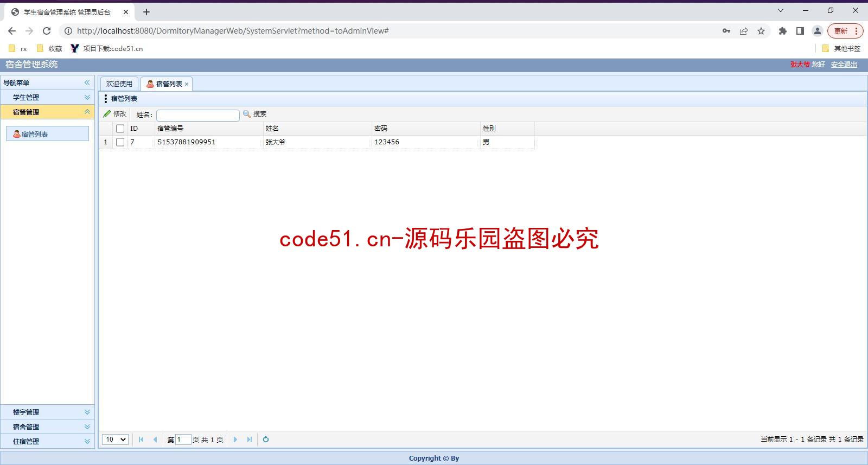868x465 pixels.
Task: Sort by the ID column header
Action: click(141, 129)
